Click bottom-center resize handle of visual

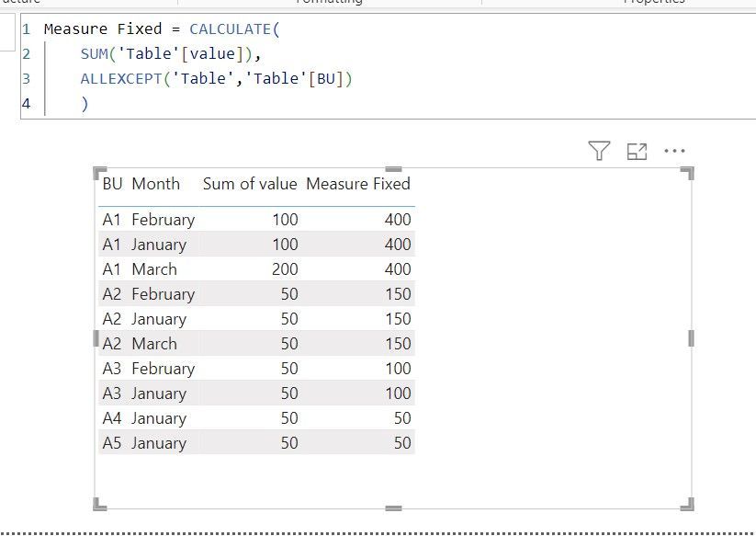[x=393, y=508]
